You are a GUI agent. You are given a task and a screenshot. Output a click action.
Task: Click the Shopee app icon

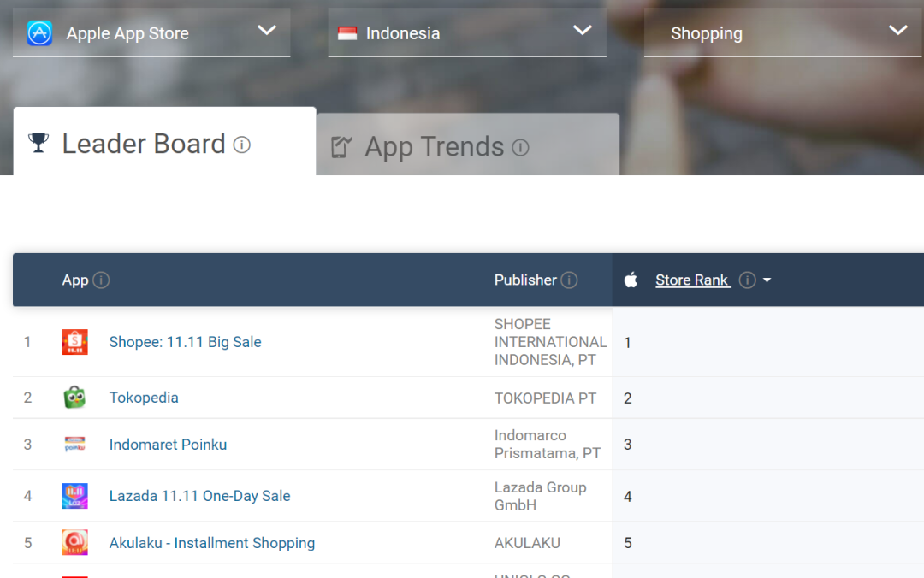[74, 342]
